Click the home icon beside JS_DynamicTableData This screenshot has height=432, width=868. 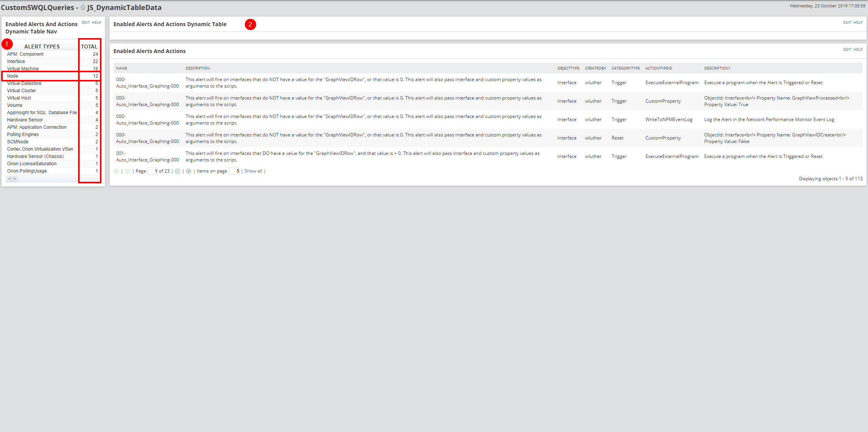83,7
